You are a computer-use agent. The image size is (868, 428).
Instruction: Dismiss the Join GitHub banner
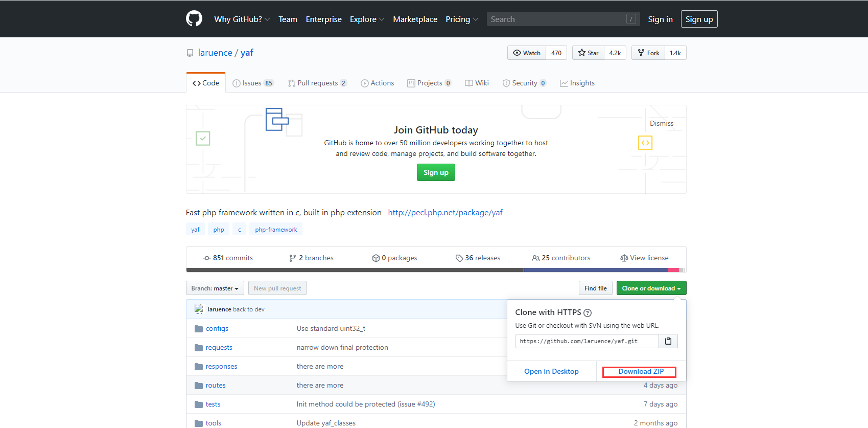(662, 123)
